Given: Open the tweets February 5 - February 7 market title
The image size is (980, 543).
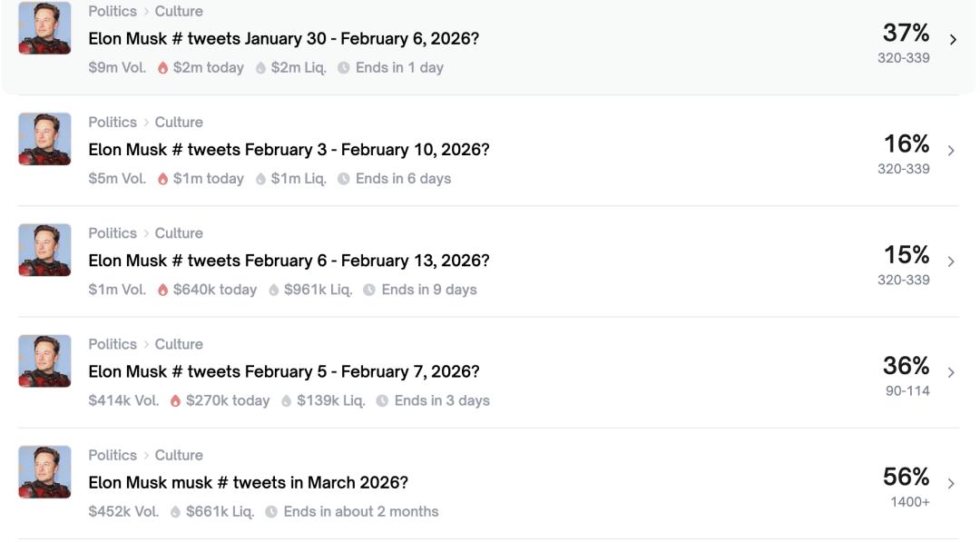Looking at the screenshot, I should point(284,371).
